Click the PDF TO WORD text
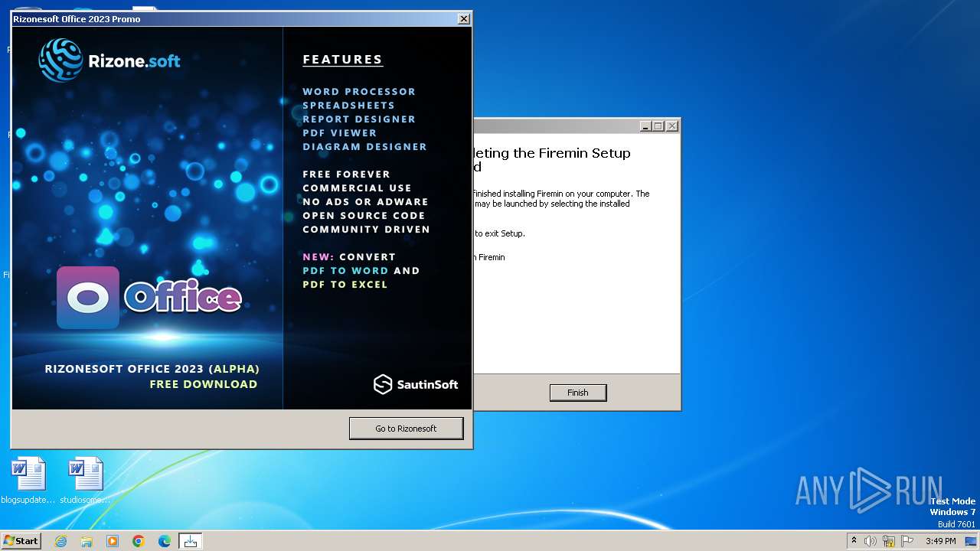Viewport: 980px width, 551px height. (x=345, y=270)
